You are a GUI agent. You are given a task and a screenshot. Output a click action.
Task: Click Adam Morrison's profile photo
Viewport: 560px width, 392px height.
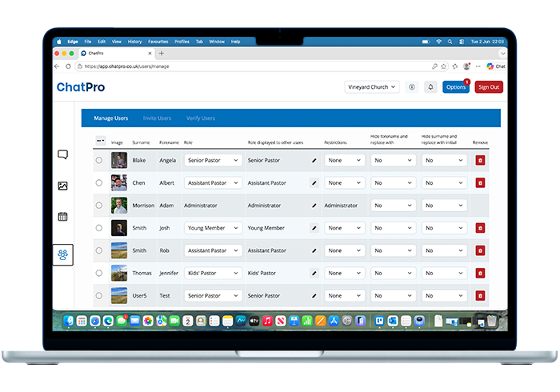[x=119, y=206]
